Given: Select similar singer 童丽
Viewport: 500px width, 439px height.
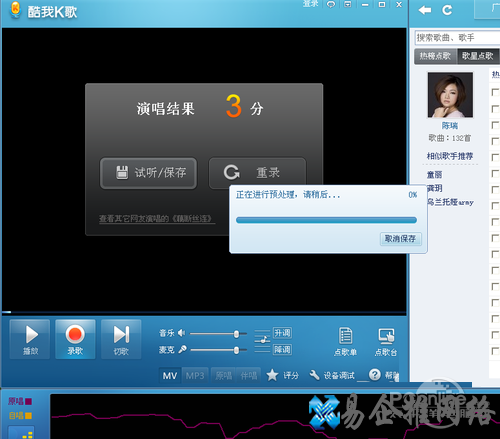Looking at the screenshot, I should 434,174.
